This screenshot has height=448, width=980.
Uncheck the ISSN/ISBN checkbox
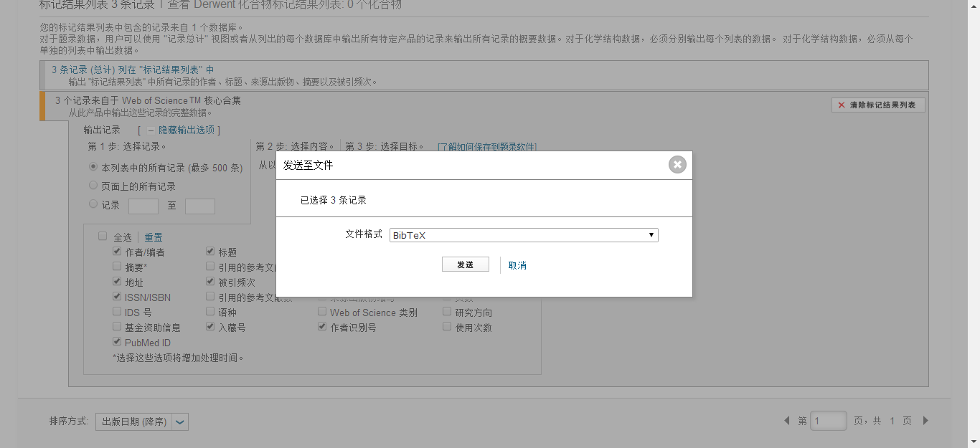(x=117, y=297)
